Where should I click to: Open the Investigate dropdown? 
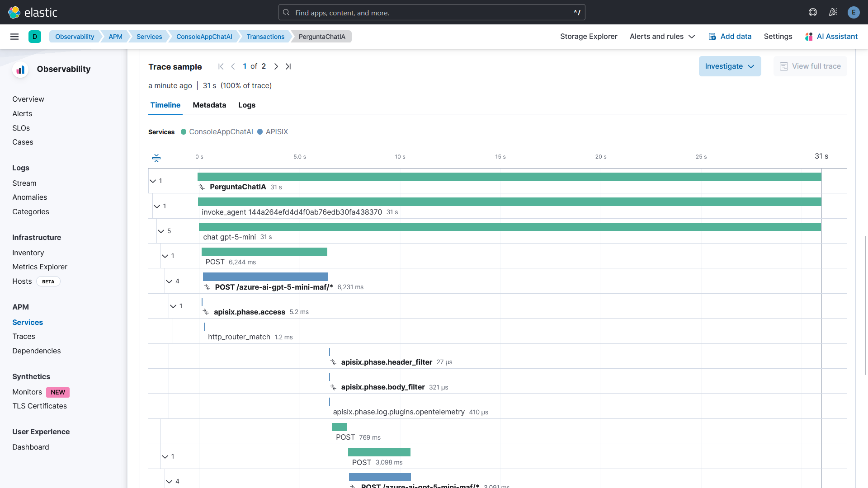click(730, 66)
